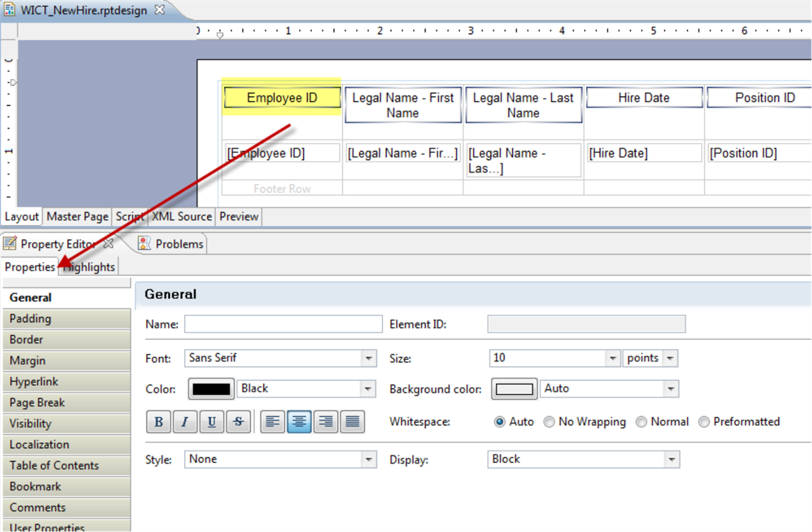Click into the Name input field
Screen dimensions: 812x532
[284, 324]
